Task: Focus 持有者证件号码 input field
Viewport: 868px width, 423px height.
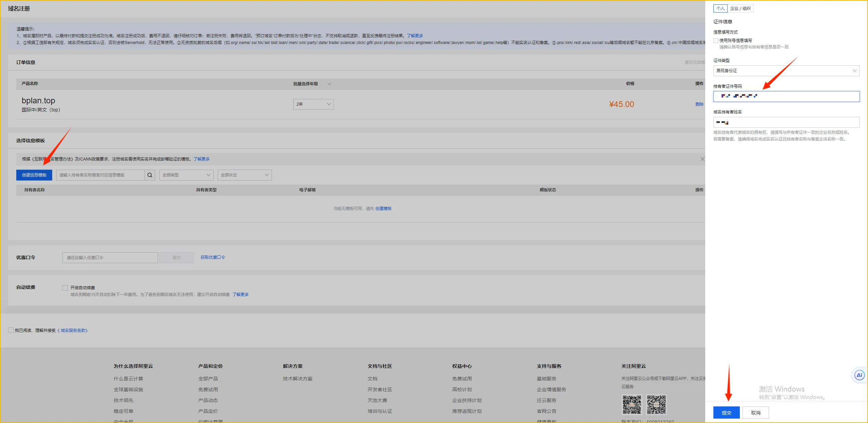Action: tap(786, 97)
